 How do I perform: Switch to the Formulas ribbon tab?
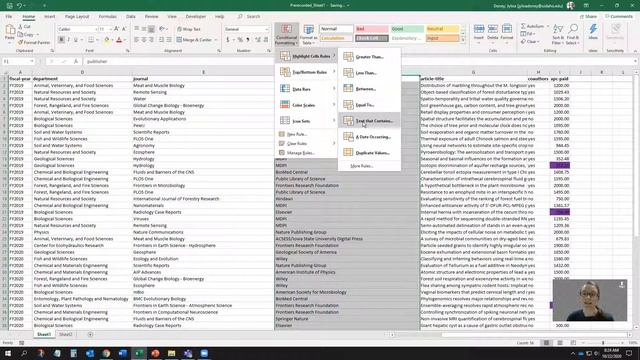(107, 17)
